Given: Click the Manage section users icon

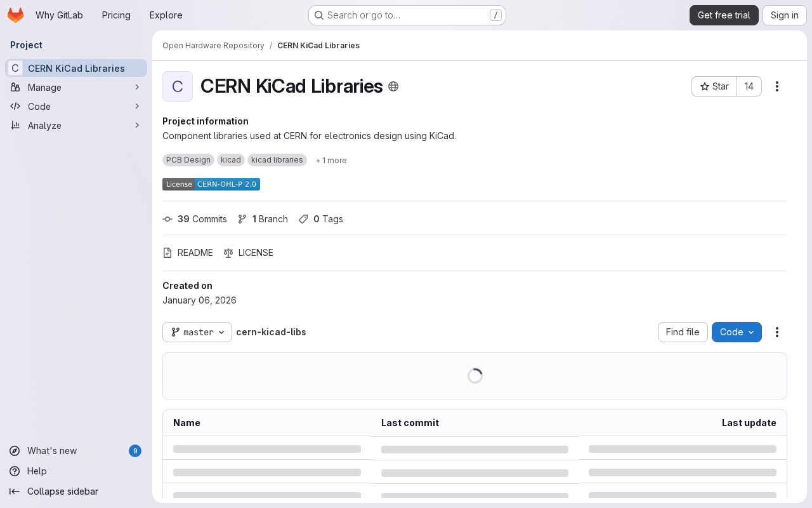Looking at the screenshot, I should (15, 87).
